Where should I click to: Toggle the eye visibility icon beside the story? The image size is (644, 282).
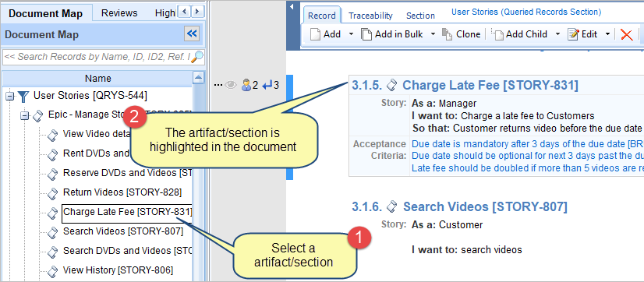coord(232,85)
